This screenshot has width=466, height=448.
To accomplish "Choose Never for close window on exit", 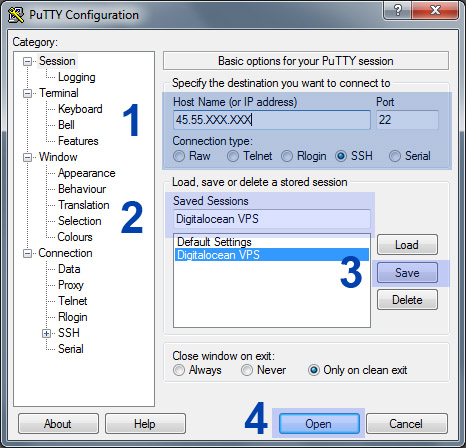I will pyautogui.click(x=247, y=370).
